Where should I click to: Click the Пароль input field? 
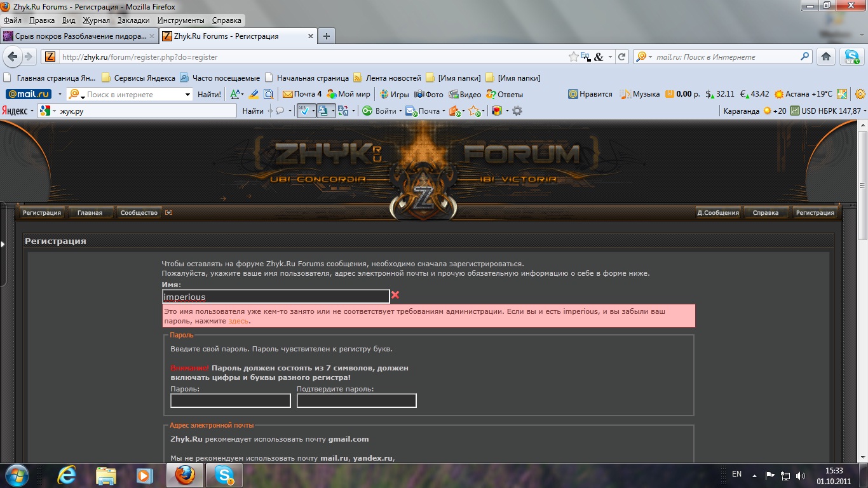coord(230,400)
